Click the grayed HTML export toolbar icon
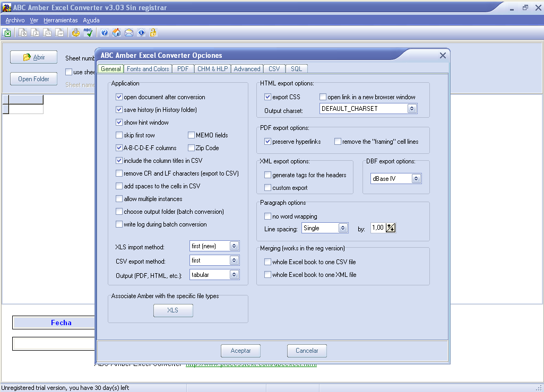 pos(48,32)
